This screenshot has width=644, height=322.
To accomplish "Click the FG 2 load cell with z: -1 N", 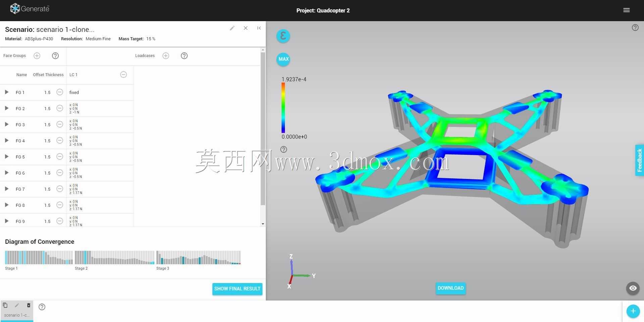I will point(100,108).
